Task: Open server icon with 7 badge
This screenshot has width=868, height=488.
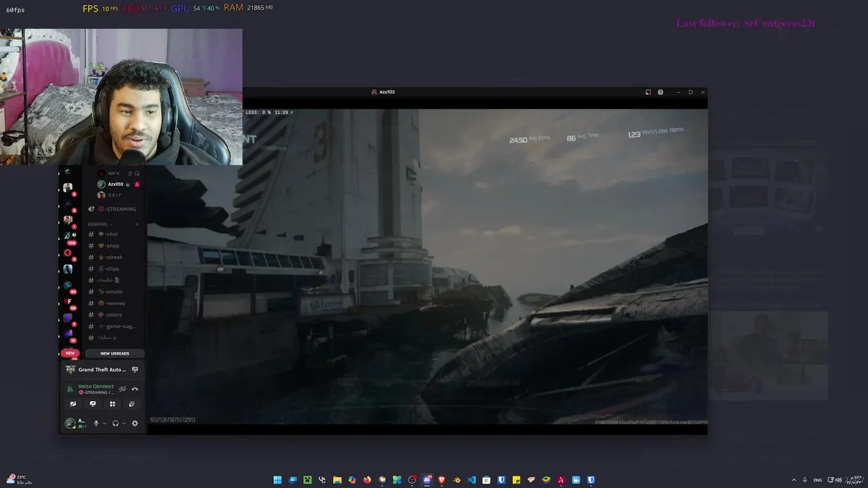Action: point(68,317)
